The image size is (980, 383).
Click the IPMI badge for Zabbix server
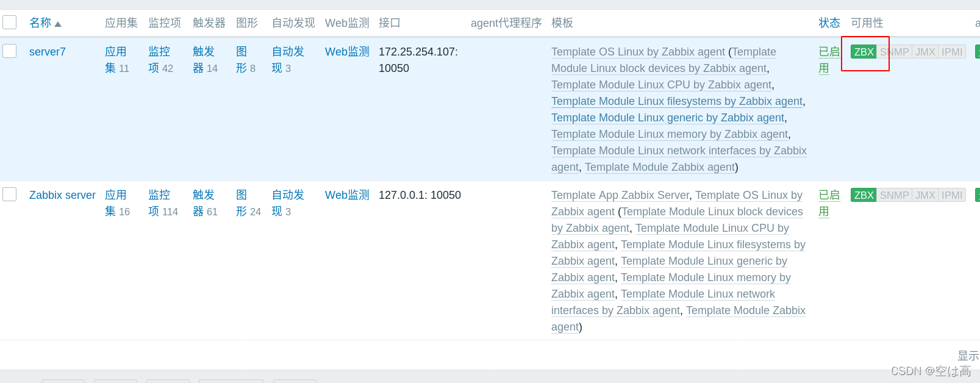(x=952, y=195)
